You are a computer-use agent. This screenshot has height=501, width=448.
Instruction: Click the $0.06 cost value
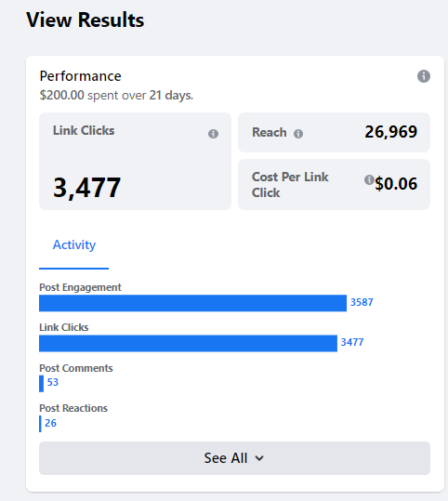(396, 184)
